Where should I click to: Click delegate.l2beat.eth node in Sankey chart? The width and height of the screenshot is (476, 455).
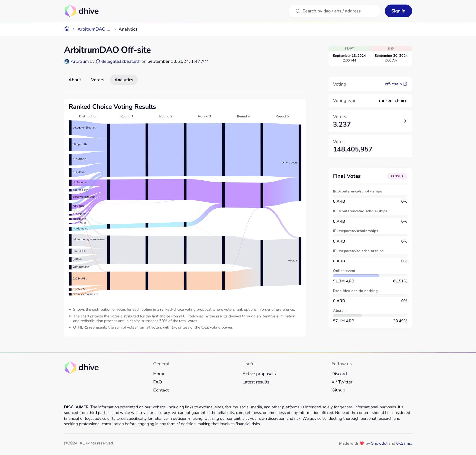click(70, 128)
